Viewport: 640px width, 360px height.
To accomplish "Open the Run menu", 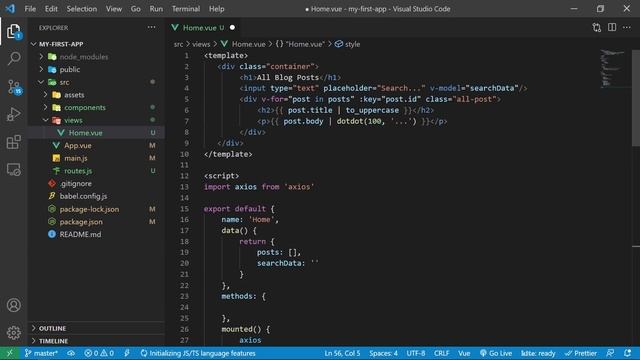I will [x=156, y=9].
